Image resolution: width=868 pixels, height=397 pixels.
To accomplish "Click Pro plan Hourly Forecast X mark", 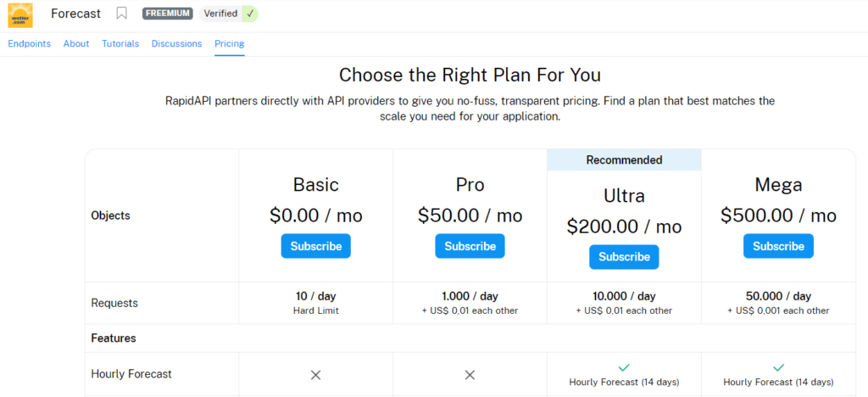I will point(470,375).
